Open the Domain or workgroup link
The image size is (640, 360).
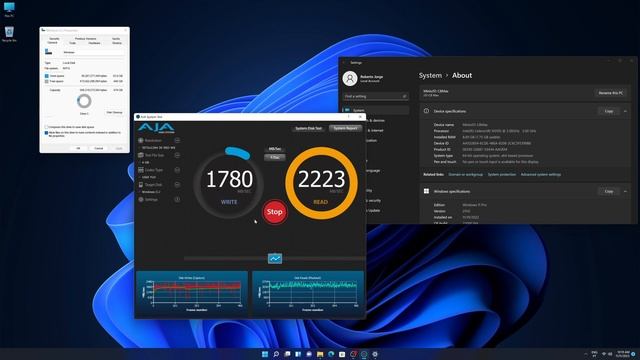(x=465, y=174)
